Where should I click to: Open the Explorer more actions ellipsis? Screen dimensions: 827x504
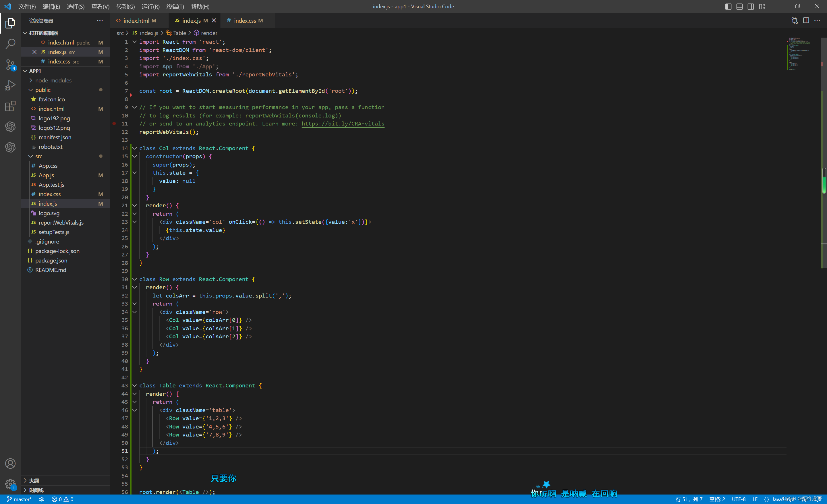(100, 20)
